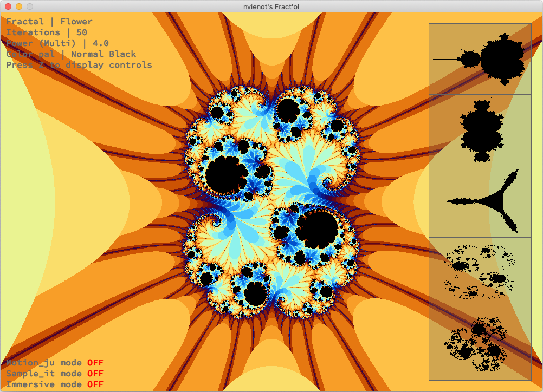Click the large black bulb right of center

(x=317, y=228)
